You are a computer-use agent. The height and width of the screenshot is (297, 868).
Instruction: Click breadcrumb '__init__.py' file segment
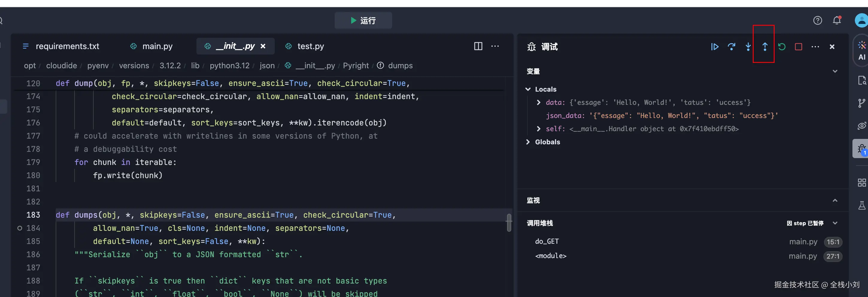coord(310,66)
